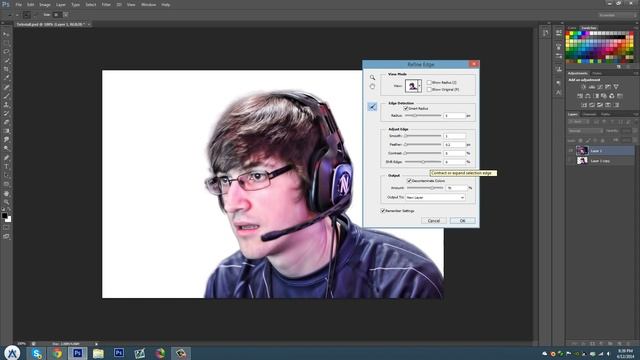
Task: Add a Vibrance adjustment
Action: coord(616,87)
